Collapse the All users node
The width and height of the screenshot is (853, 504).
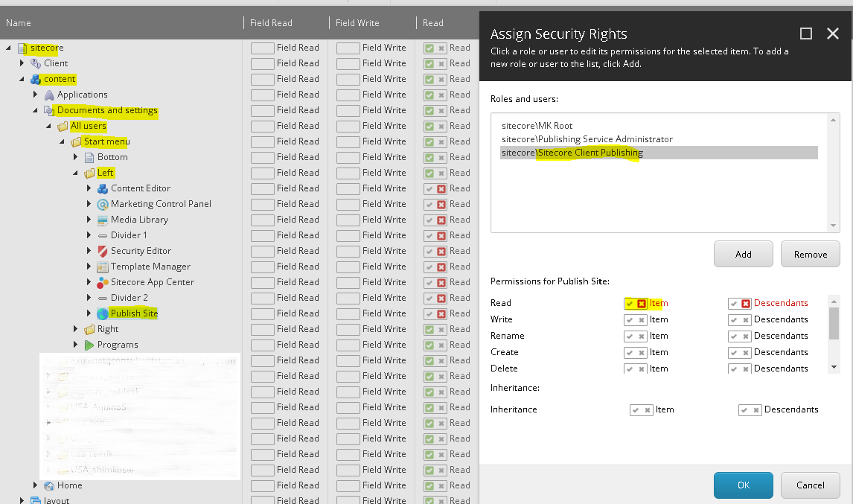click(x=48, y=127)
